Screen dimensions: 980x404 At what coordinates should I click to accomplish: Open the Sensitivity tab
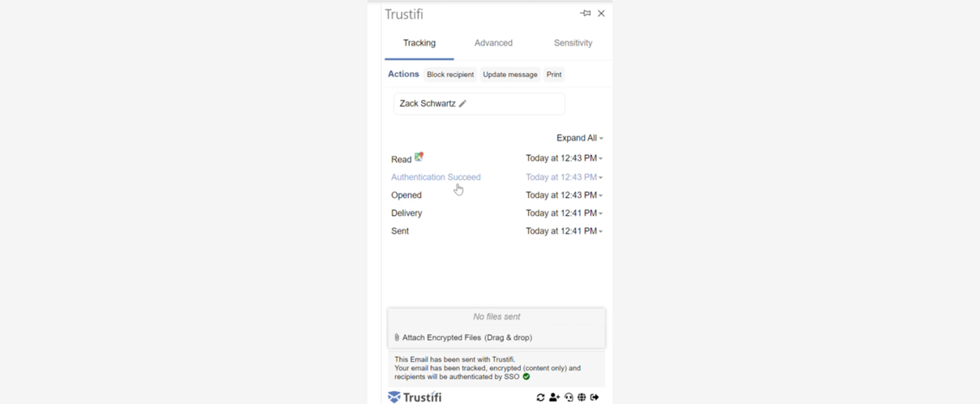tap(573, 43)
